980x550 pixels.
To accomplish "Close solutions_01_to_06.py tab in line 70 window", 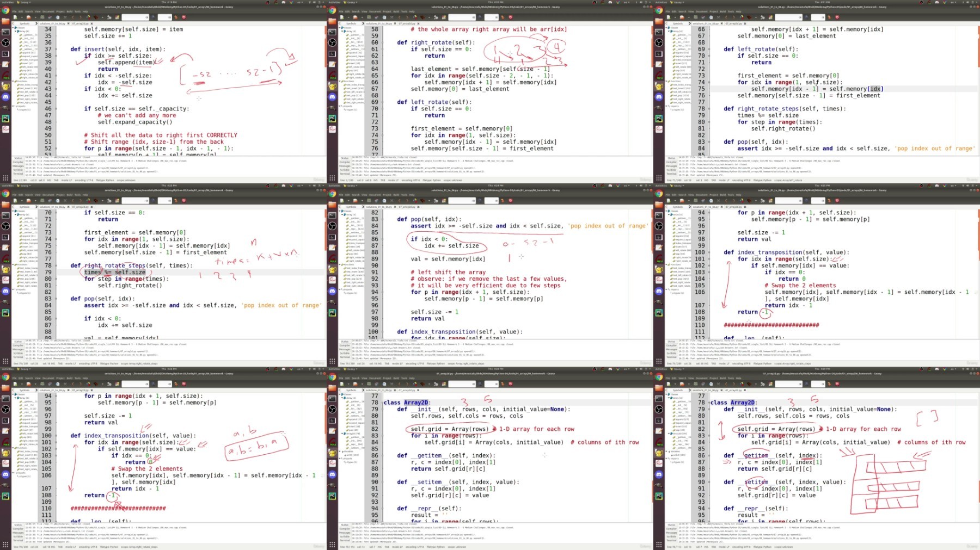I will [68, 207].
